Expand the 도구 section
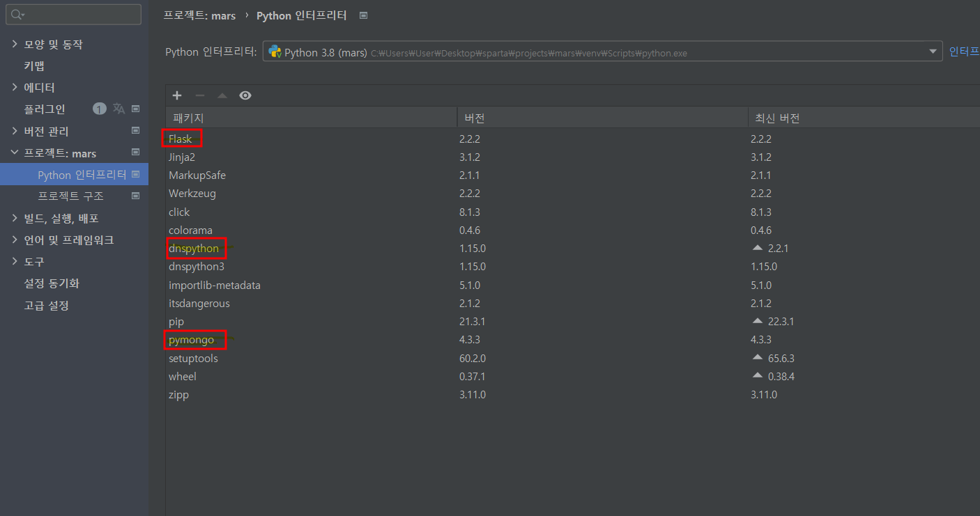This screenshot has width=980, height=516. click(15, 261)
